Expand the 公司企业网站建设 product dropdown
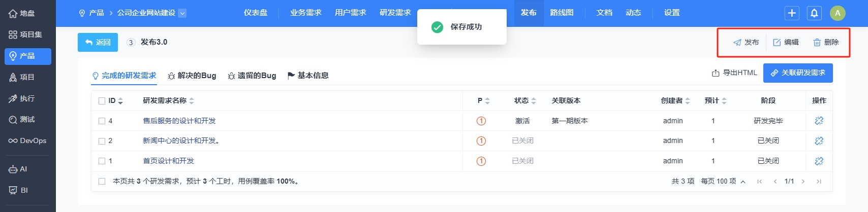This screenshot has width=868, height=212. click(x=182, y=13)
